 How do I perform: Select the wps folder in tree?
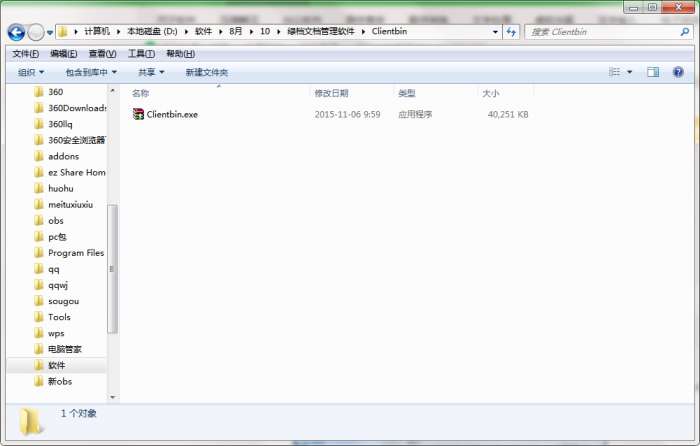(x=56, y=333)
